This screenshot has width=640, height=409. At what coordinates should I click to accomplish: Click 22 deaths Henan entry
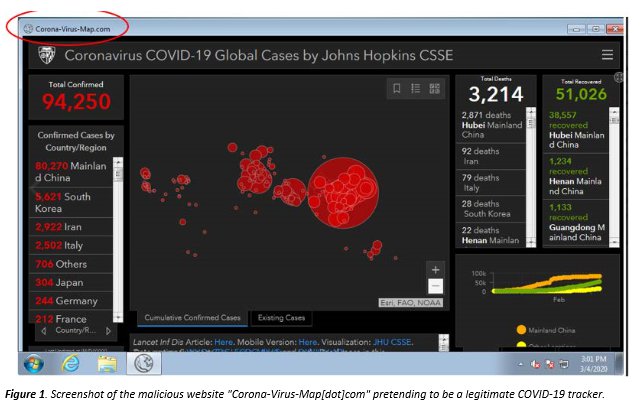pyautogui.click(x=491, y=235)
